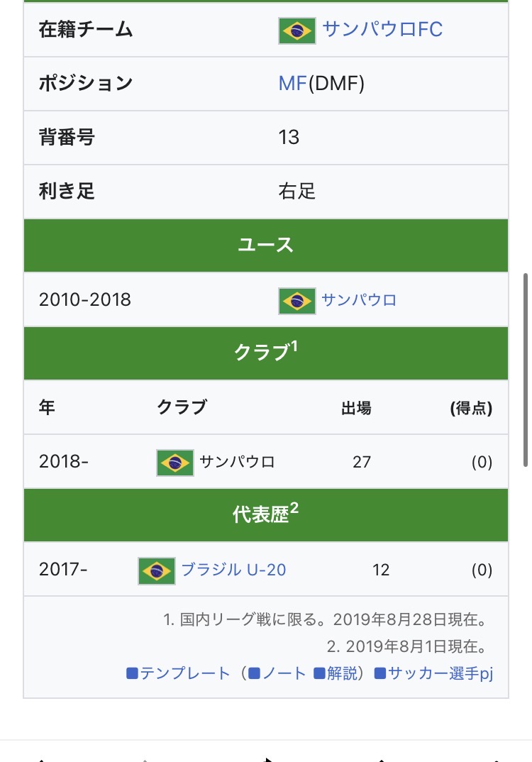Open the サンパウロFC team link
The width and height of the screenshot is (532, 762).
point(382,29)
